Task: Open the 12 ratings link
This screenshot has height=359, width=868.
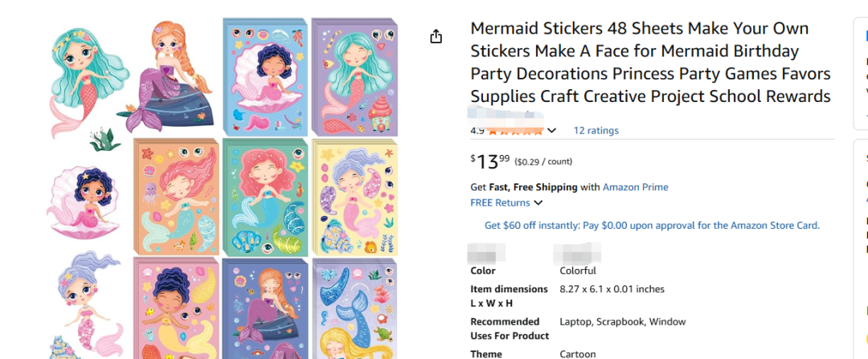Action: (x=596, y=130)
